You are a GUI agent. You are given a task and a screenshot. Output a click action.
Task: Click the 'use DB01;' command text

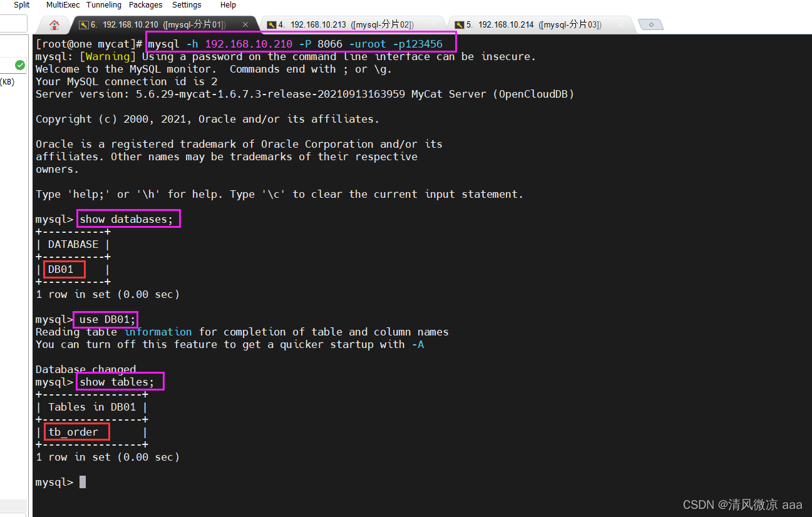point(107,319)
